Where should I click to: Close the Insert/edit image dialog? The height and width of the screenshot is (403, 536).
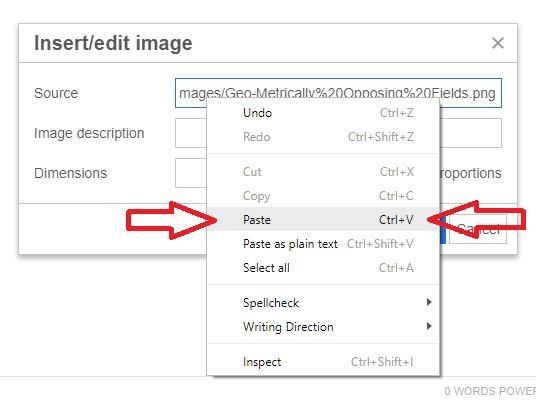pyautogui.click(x=497, y=43)
